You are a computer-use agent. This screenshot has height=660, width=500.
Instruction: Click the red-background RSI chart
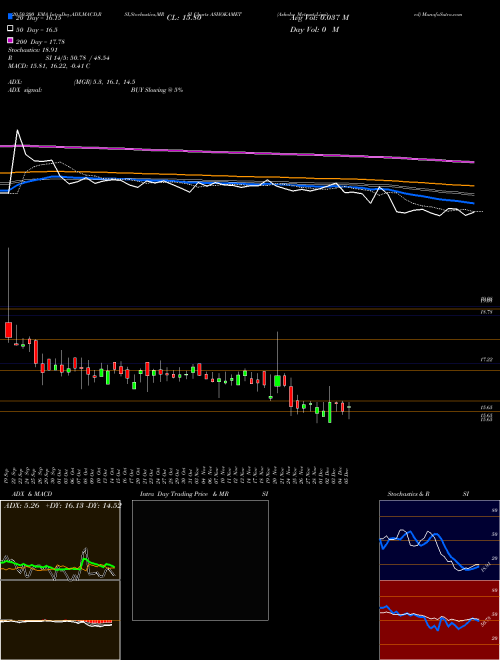(439, 620)
